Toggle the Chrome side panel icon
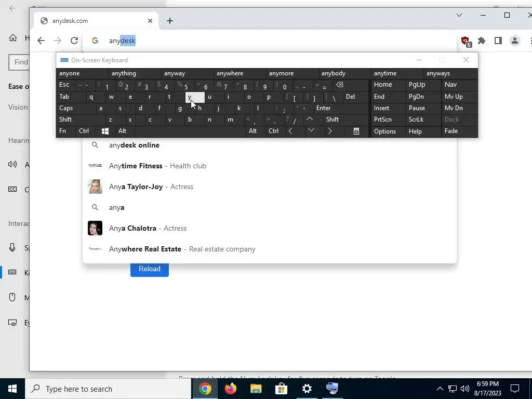This screenshot has width=532, height=399. pos(498,41)
